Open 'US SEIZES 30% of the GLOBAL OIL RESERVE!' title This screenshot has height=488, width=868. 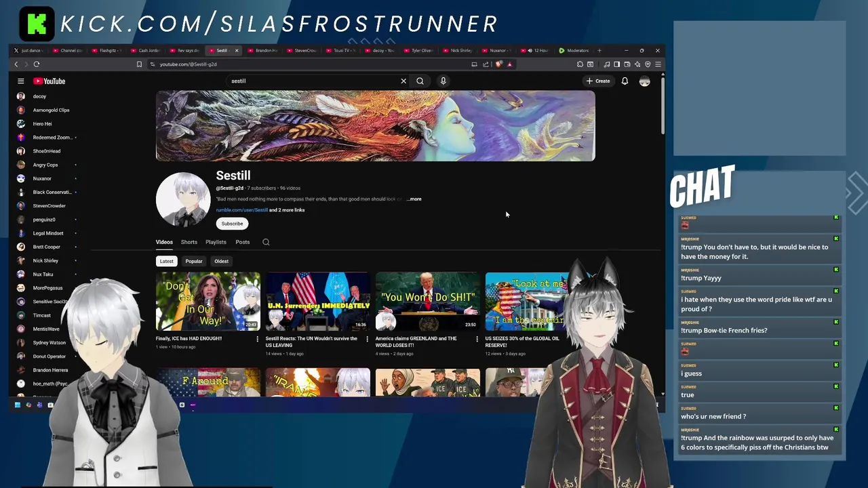(522, 342)
